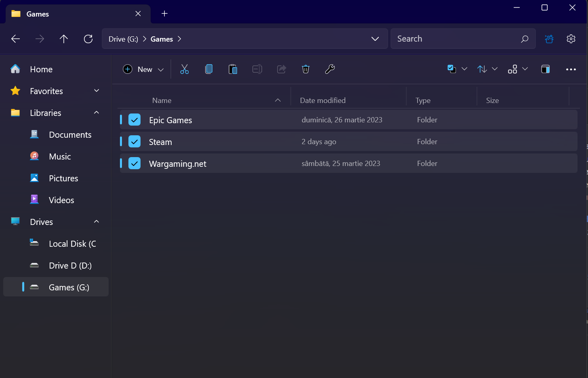
Task: Click the '2 days ago' date cell
Action: coord(319,141)
